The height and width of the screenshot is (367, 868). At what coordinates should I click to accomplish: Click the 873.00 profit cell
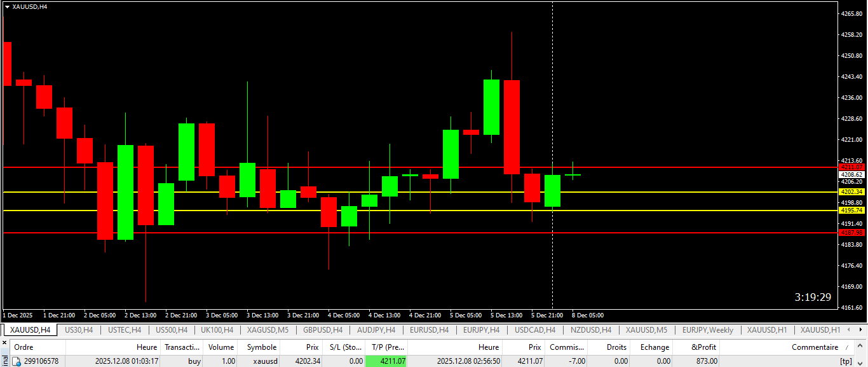[706, 361]
